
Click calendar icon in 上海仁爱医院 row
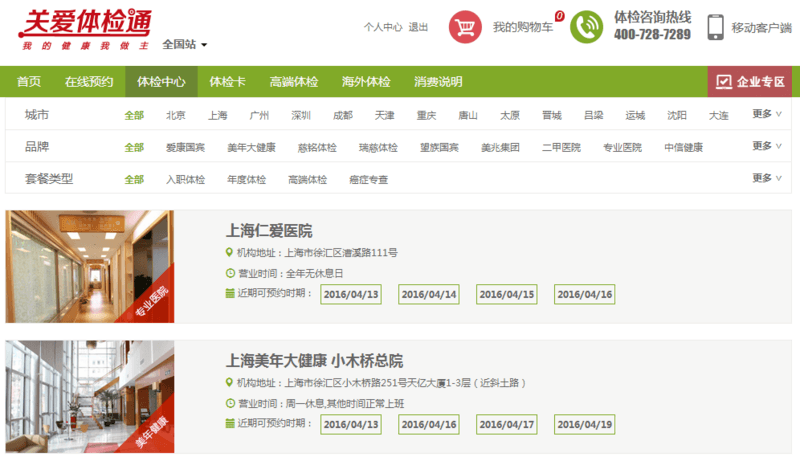pos(230,293)
